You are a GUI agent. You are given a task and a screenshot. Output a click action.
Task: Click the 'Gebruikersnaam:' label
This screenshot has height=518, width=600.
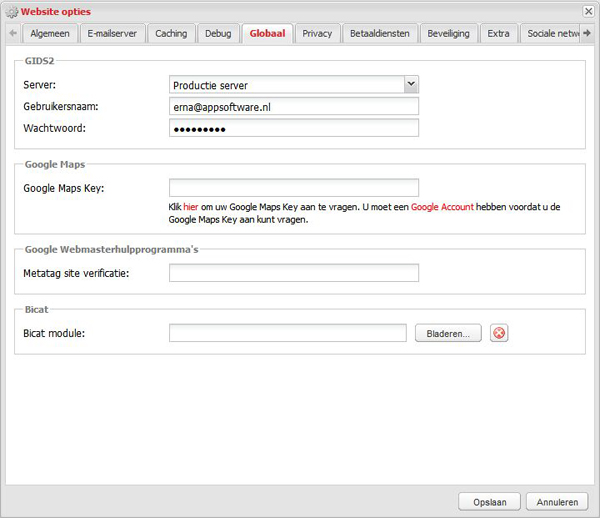tap(61, 106)
